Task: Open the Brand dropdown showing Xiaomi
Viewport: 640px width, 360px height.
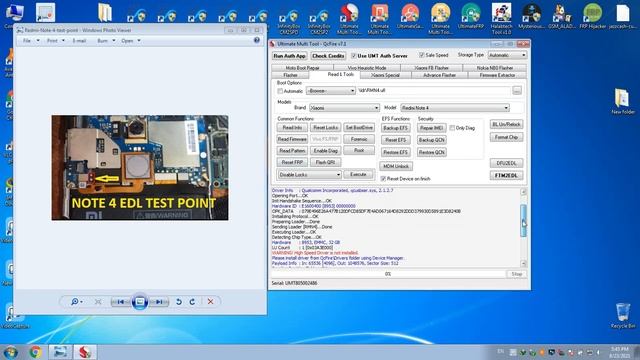Action: (344, 108)
